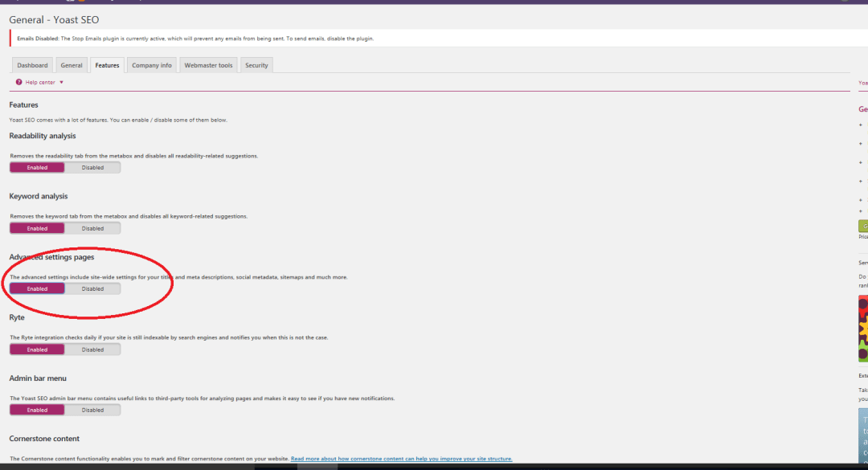Open the Company info tab
This screenshot has height=470, width=868.
point(152,65)
